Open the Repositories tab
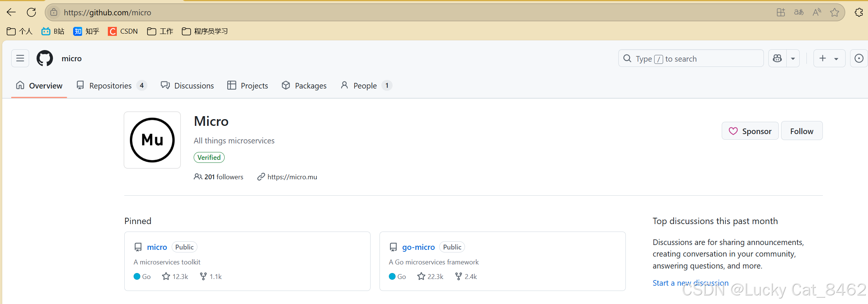868x304 pixels. point(112,86)
